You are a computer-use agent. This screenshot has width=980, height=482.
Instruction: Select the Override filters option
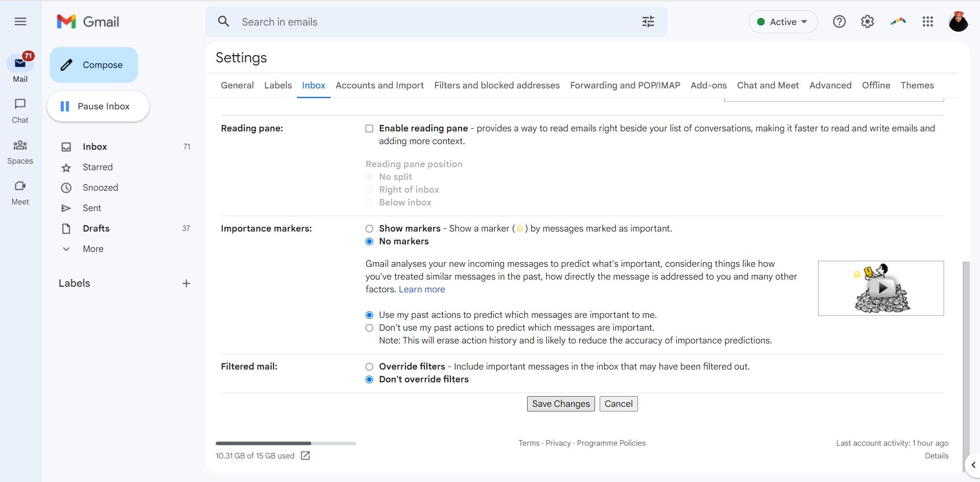point(369,366)
